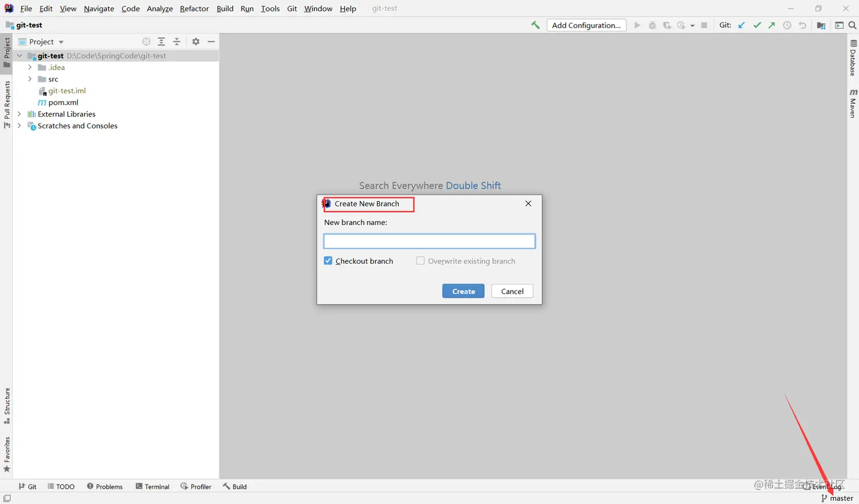The image size is (859, 504).
Task: Click tool window quick-access icon bottom-left
Action: 7,498
